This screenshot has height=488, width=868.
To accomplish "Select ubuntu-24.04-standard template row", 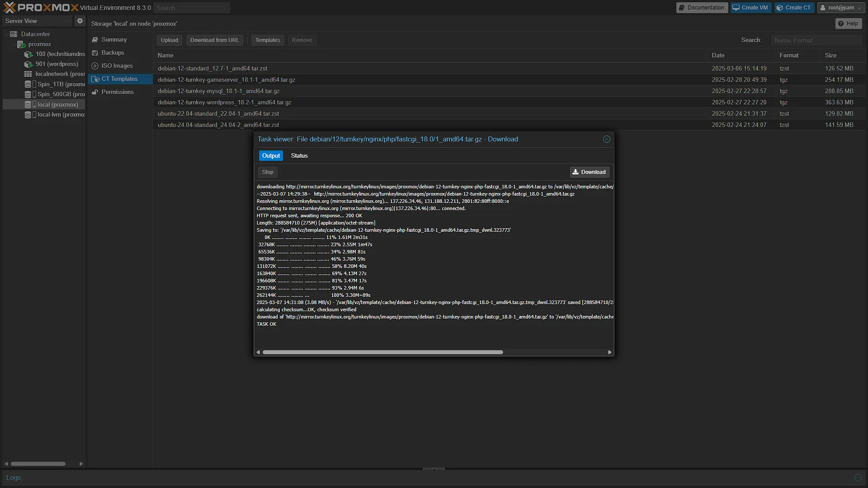I will click(x=509, y=125).
